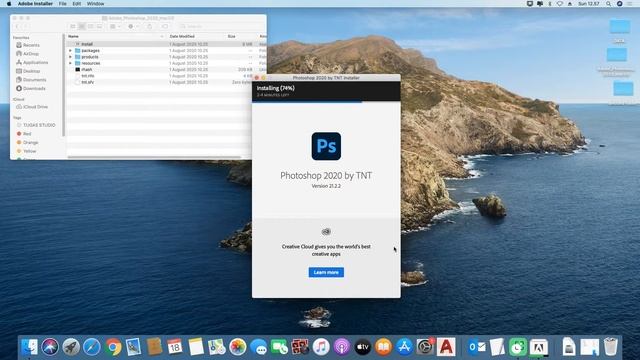Open Messages from the Dock
The image size is (640, 360).
[x=259, y=347]
